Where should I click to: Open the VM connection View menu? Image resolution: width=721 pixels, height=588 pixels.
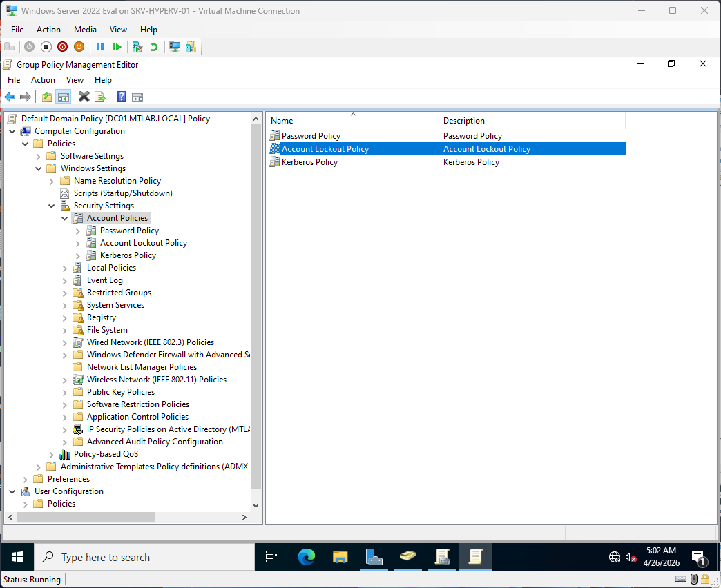(x=118, y=30)
